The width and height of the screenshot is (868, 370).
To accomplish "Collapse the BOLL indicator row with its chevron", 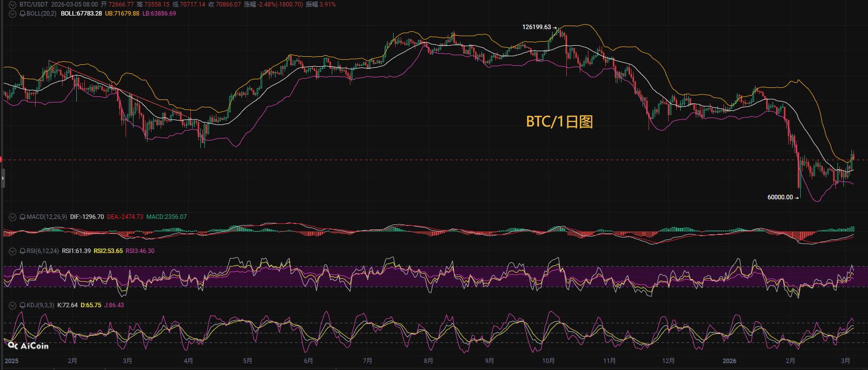I will [13, 14].
